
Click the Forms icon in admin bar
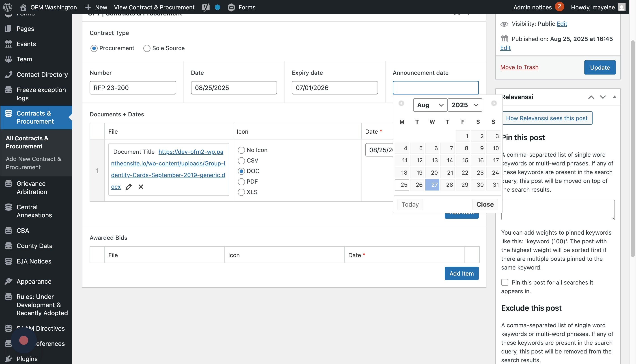pyautogui.click(x=231, y=7)
